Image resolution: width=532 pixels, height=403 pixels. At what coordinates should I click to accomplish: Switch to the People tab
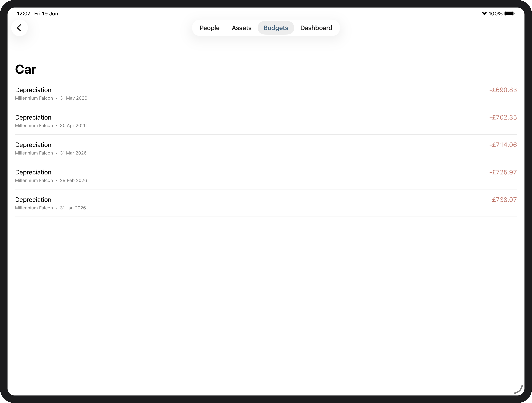[209, 28]
